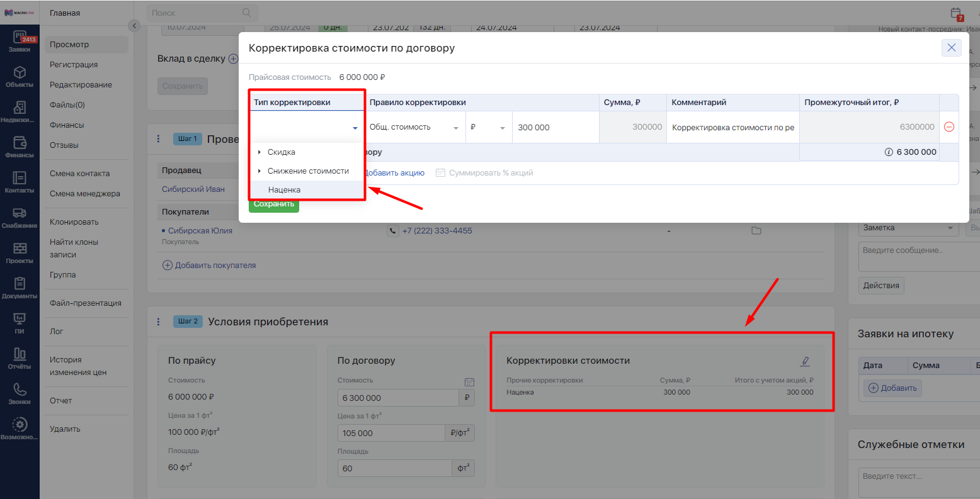
Task: Select Наценка from the dropdown list
Action: pyautogui.click(x=284, y=190)
